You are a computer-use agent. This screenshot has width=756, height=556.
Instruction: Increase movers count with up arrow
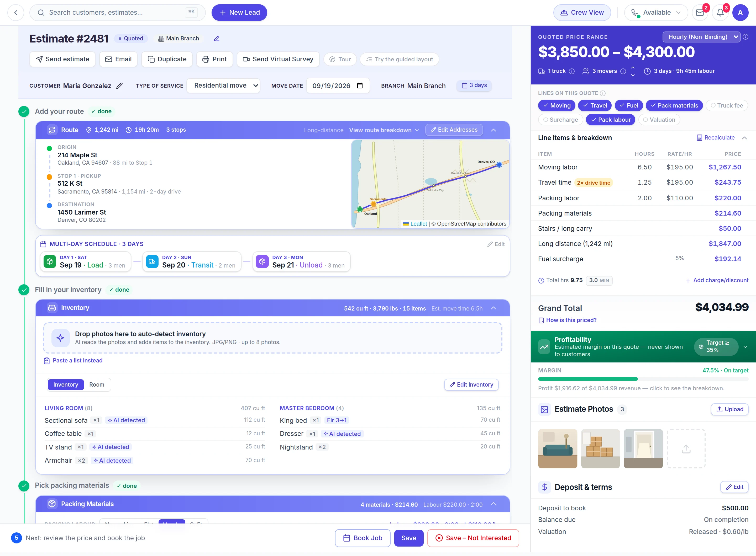tap(633, 67)
